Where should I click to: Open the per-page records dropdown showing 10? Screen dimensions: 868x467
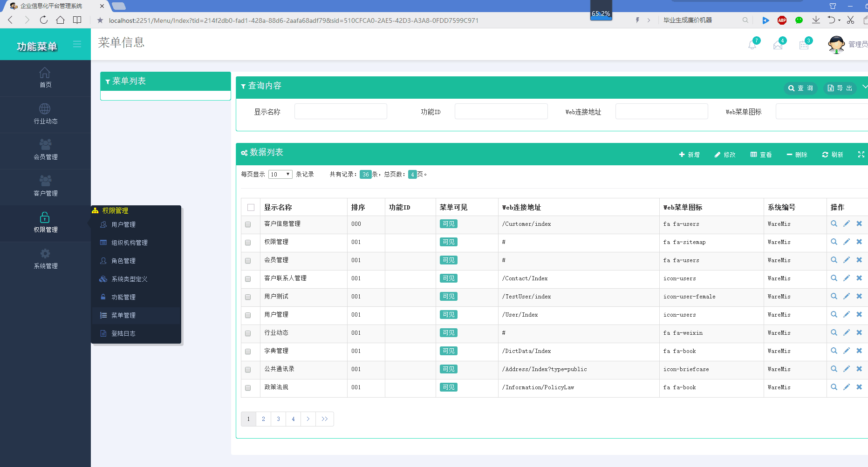click(280, 174)
